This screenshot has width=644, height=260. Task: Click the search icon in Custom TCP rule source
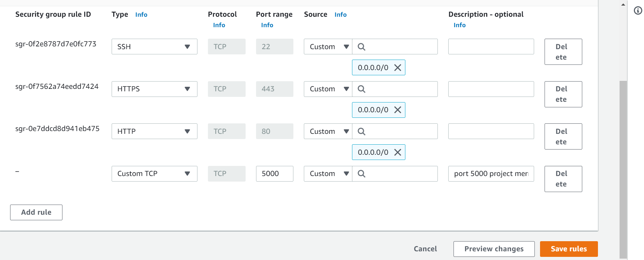point(361,174)
